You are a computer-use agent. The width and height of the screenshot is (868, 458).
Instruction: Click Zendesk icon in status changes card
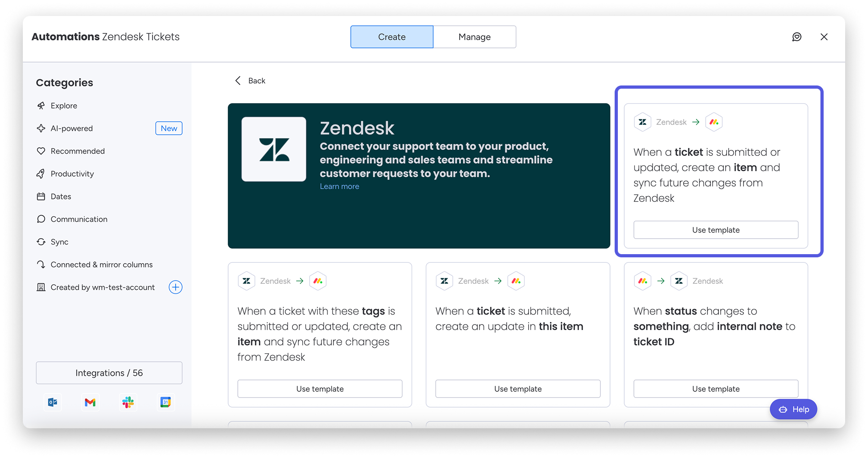679,281
